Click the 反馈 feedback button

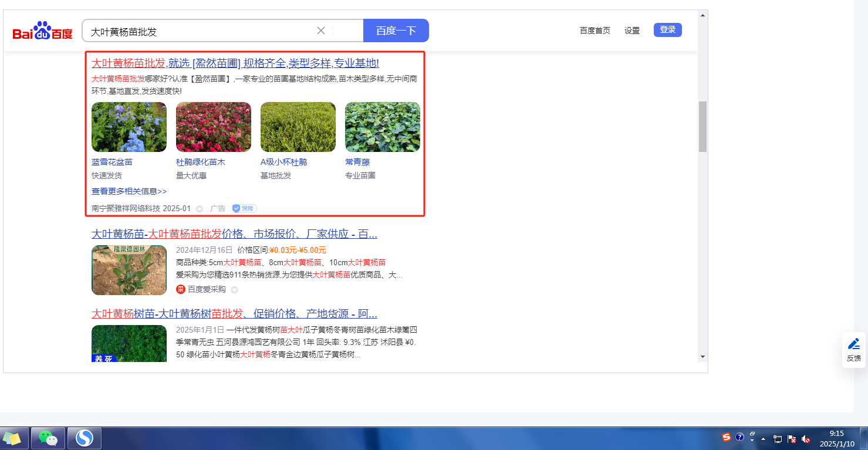tap(854, 350)
